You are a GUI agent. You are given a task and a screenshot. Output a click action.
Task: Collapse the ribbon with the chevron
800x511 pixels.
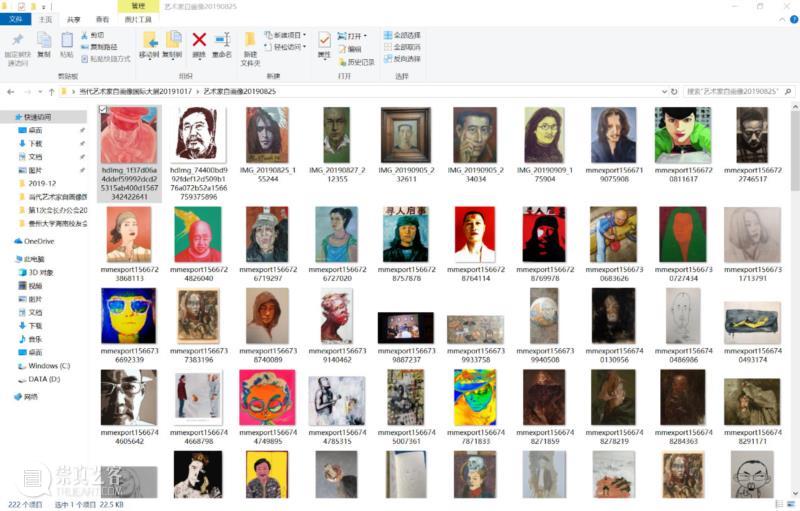click(782, 19)
